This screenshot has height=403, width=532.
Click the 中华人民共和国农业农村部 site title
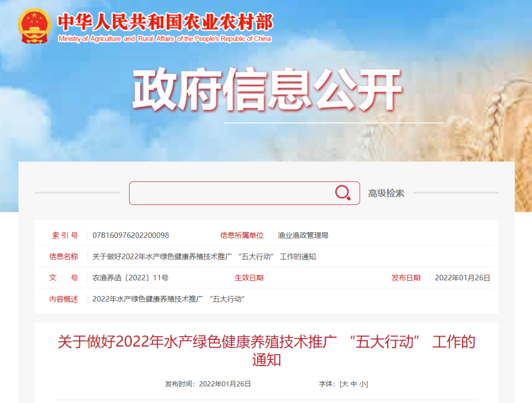tap(165, 22)
